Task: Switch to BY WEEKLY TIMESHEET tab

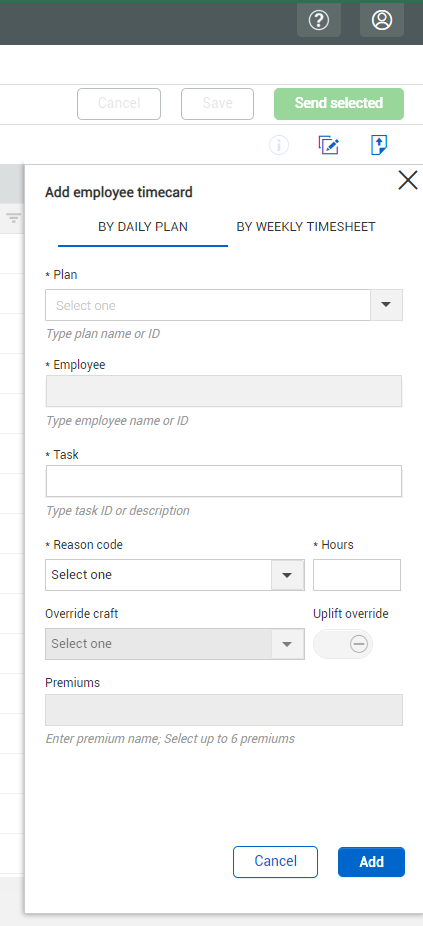Action: pyautogui.click(x=306, y=227)
